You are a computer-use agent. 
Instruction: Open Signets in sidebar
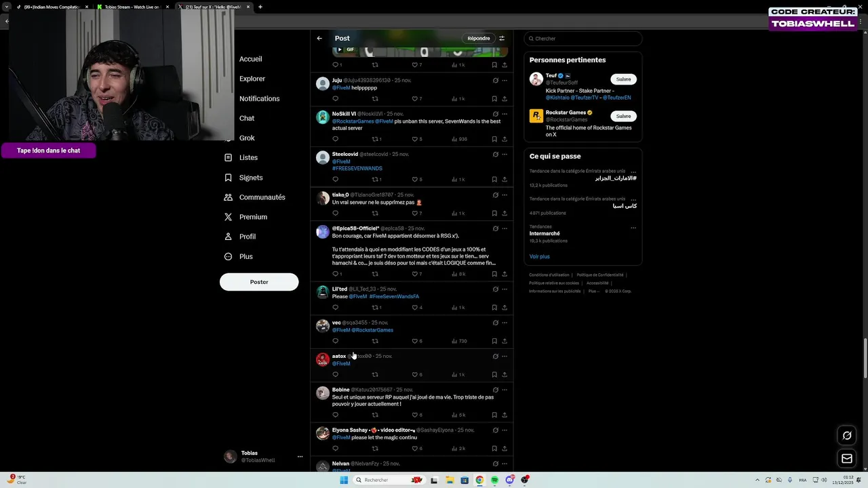click(x=243, y=178)
